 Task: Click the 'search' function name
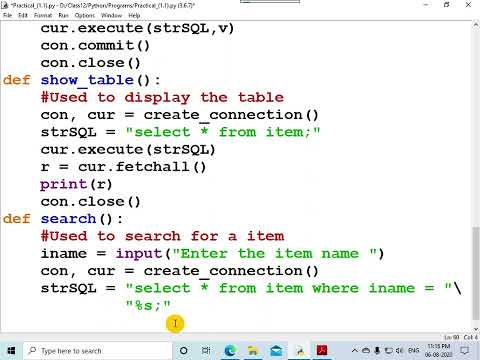[x=68, y=219]
